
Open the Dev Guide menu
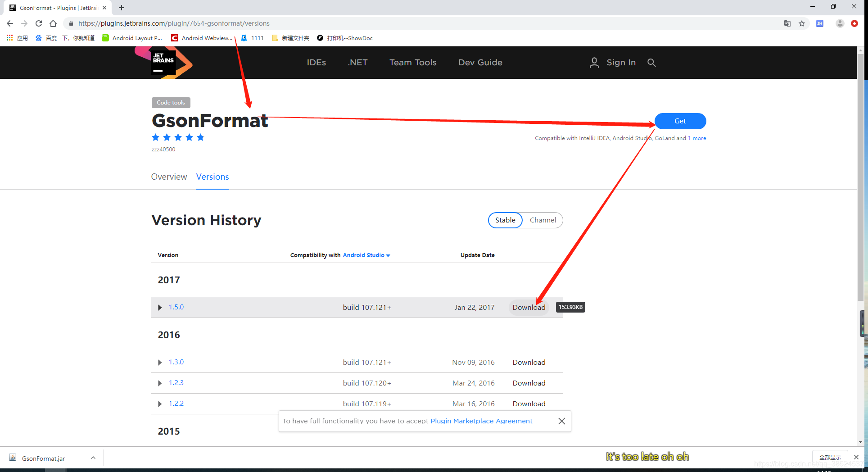pyautogui.click(x=480, y=63)
